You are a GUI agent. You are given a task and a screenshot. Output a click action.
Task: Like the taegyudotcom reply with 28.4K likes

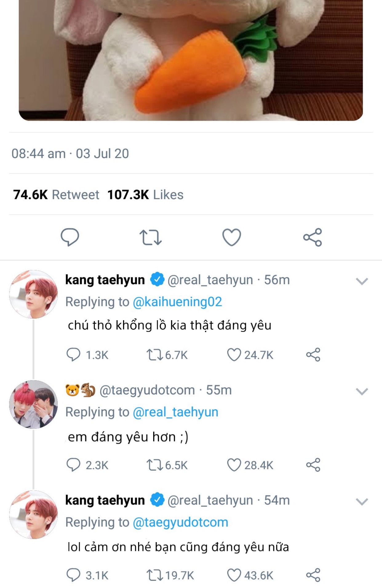point(234,465)
